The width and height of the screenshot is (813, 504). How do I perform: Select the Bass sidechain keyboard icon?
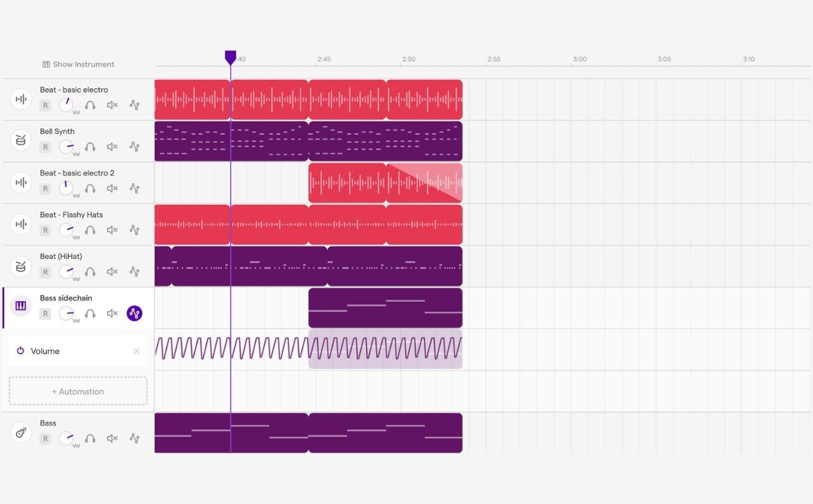21,306
